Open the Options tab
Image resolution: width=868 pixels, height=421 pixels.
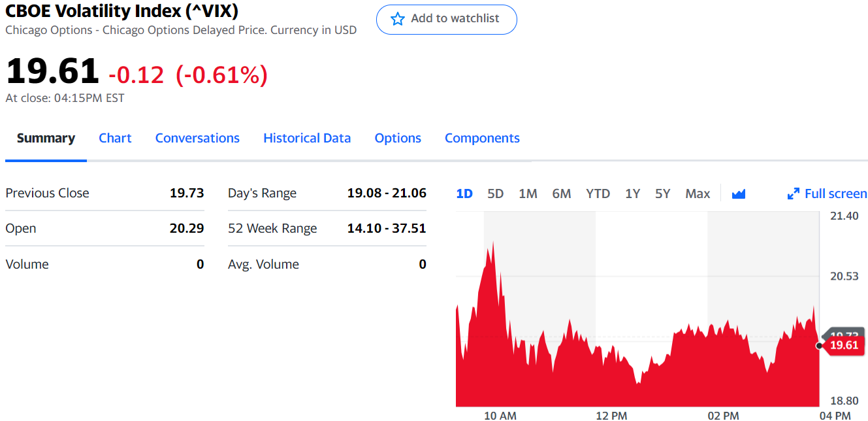point(398,138)
